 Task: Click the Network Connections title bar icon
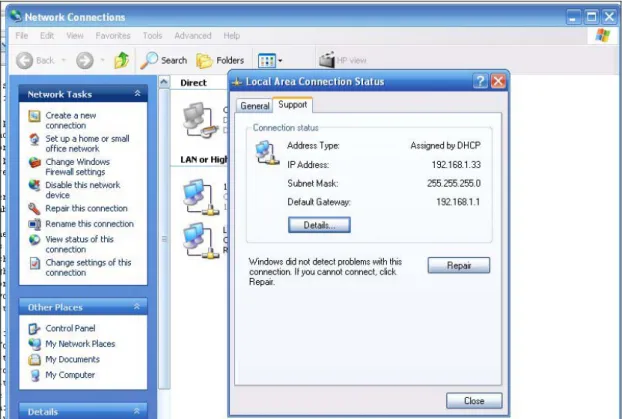(15, 16)
